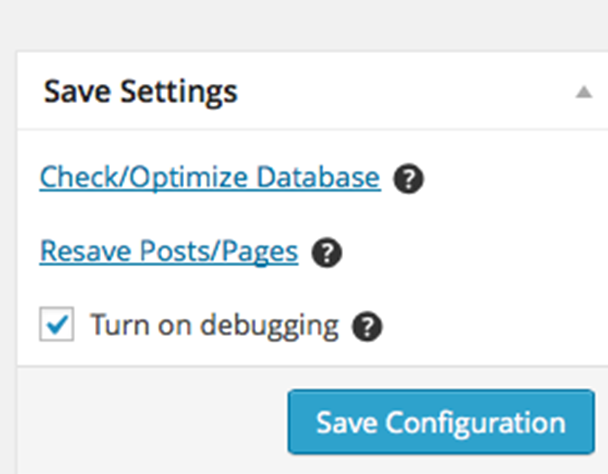Toggle the triangle in the Save Settings header
This screenshot has height=474, width=608.
click(x=583, y=92)
